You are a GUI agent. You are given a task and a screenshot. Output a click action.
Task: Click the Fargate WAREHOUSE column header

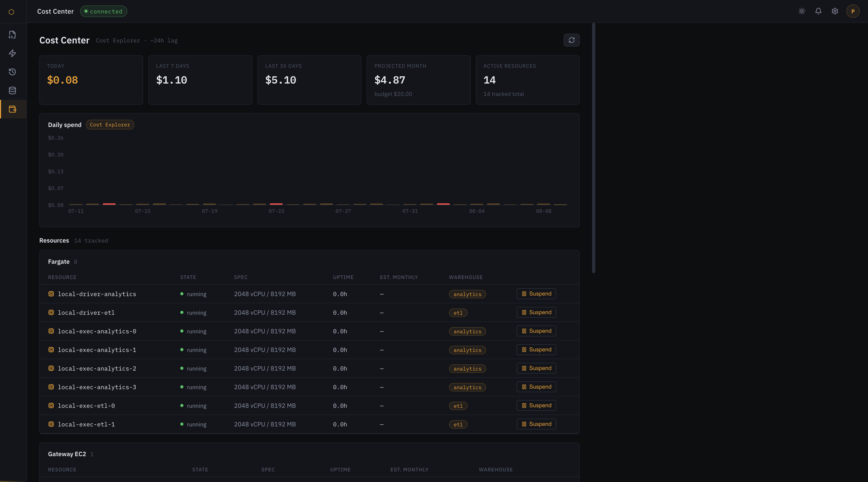(466, 277)
